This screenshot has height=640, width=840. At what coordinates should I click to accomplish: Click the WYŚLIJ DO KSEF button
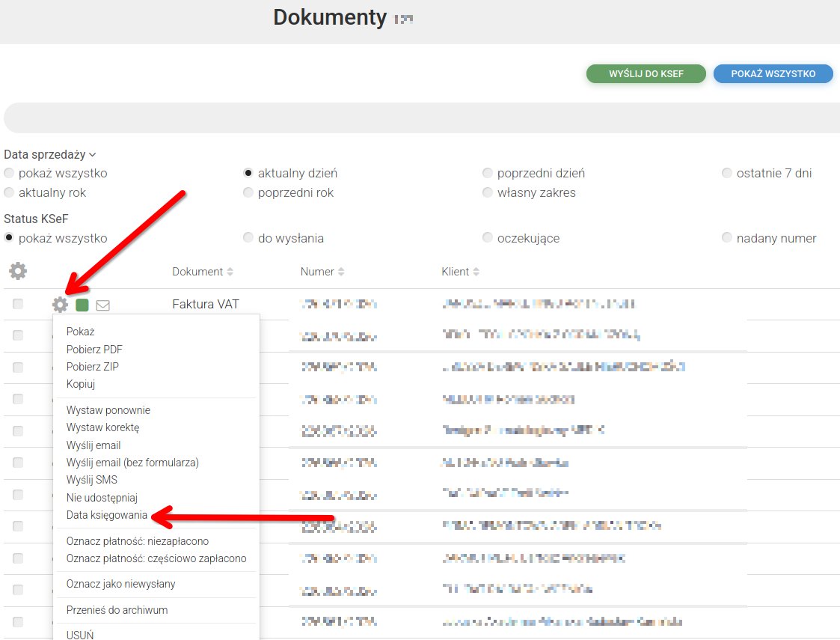[646, 74]
